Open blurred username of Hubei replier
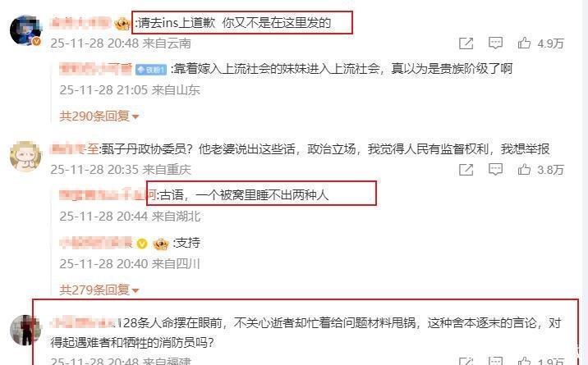 click(108, 195)
